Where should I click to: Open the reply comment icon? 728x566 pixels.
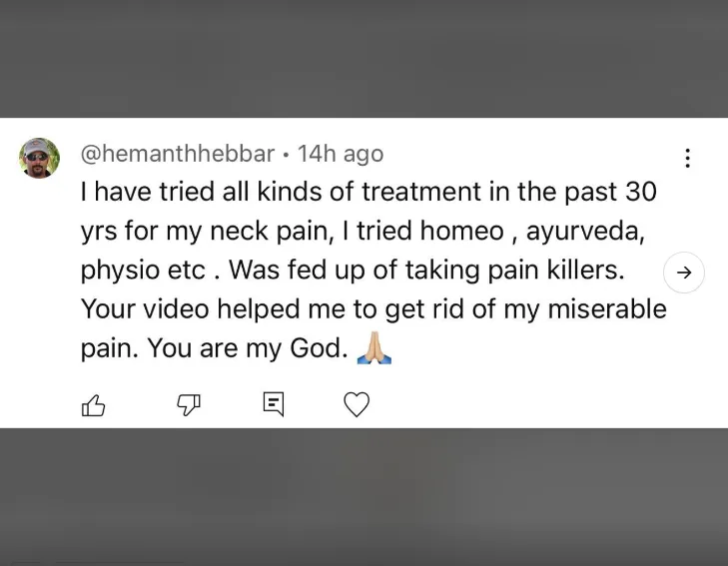[274, 403]
